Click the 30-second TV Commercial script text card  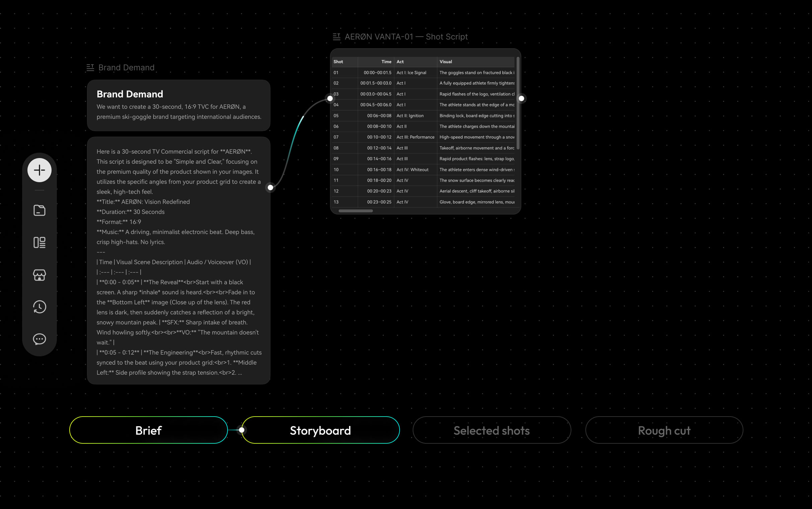(179, 260)
